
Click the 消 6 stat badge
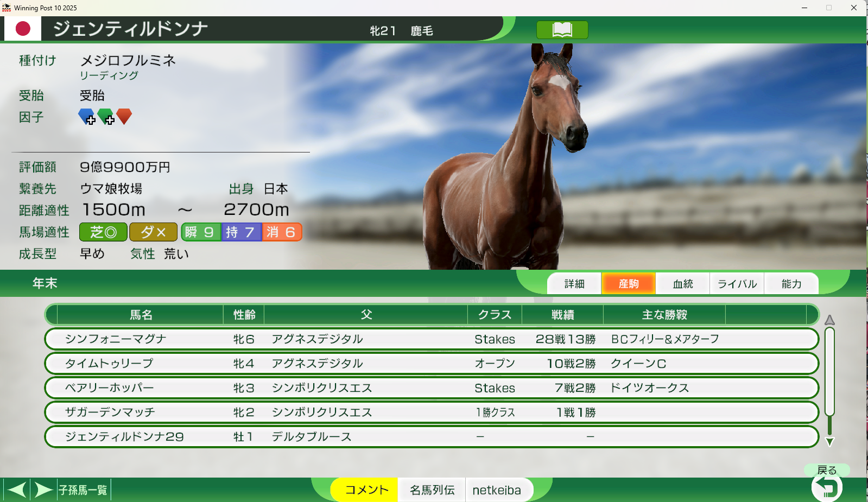coord(282,232)
